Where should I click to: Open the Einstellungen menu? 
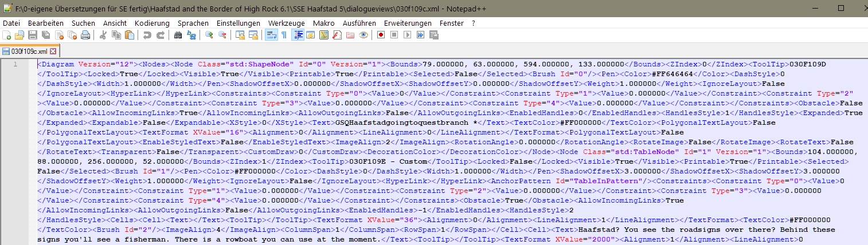pos(238,23)
